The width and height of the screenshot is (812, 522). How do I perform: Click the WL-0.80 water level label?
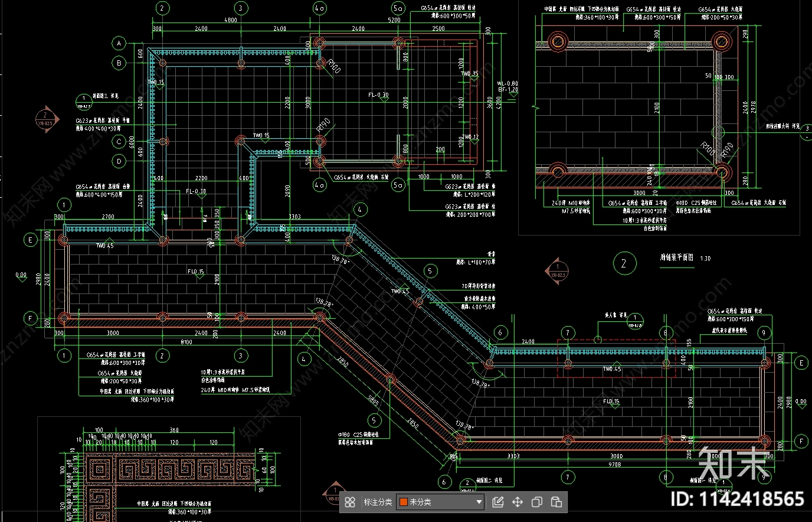(x=508, y=84)
